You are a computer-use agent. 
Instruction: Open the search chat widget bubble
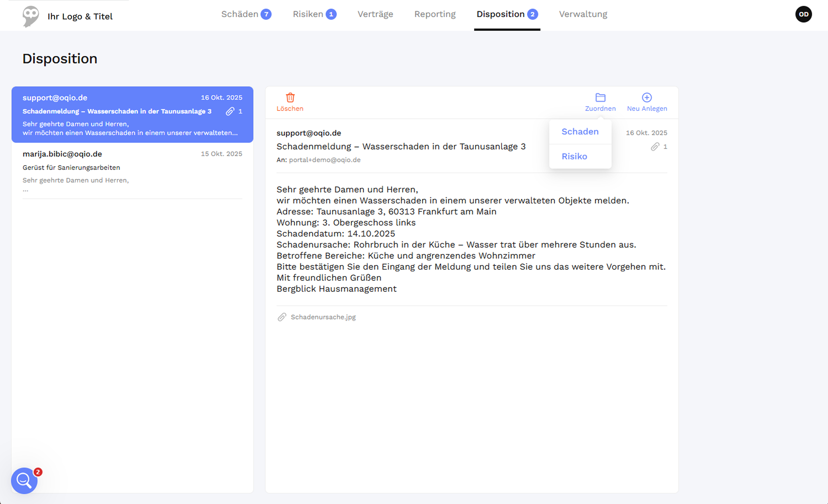(24, 481)
